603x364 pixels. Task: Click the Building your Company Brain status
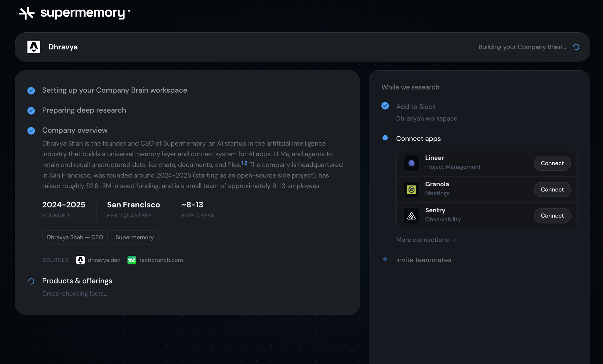pos(522,47)
